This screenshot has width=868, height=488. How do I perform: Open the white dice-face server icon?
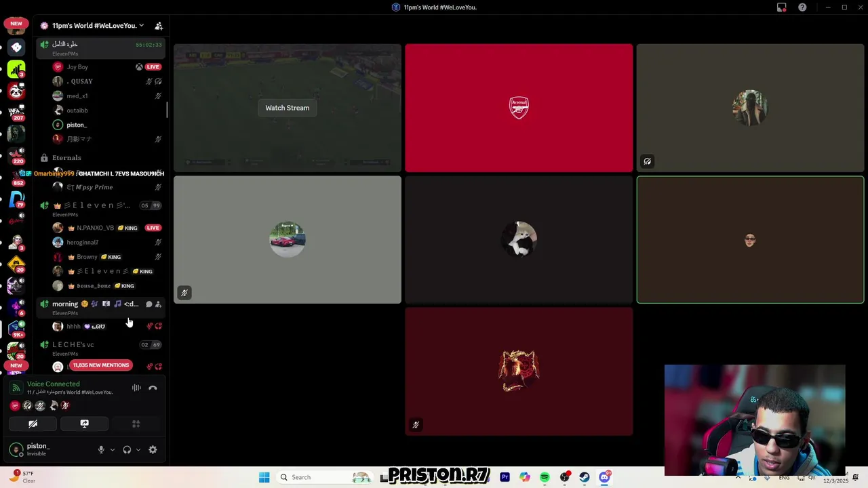coord(16,47)
